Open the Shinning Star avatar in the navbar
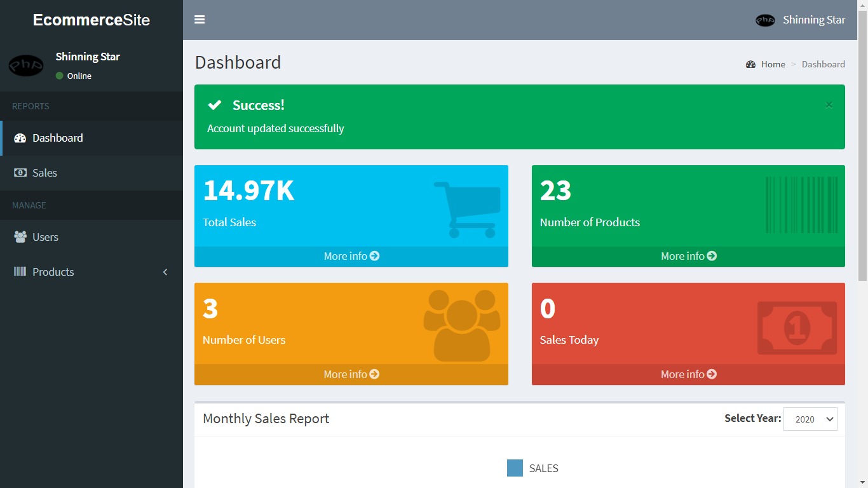The height and width of the screenshot is (488, 868). pos(765,20)
